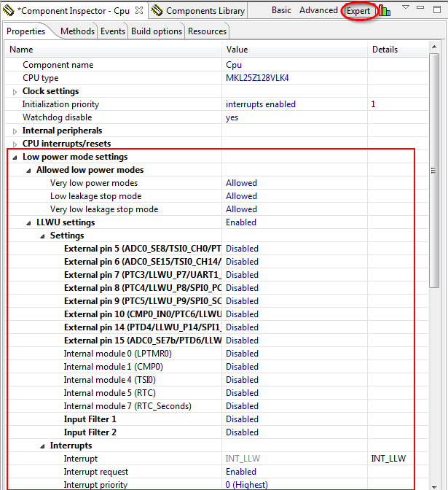Click the Value column header
This screenshot has height=490, width=448.
(x=295, y=50)
